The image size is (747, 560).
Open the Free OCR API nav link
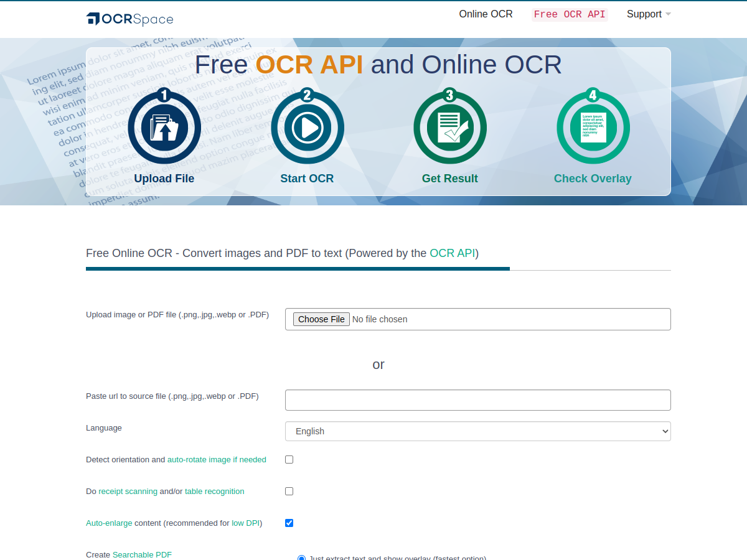[570, 14]
